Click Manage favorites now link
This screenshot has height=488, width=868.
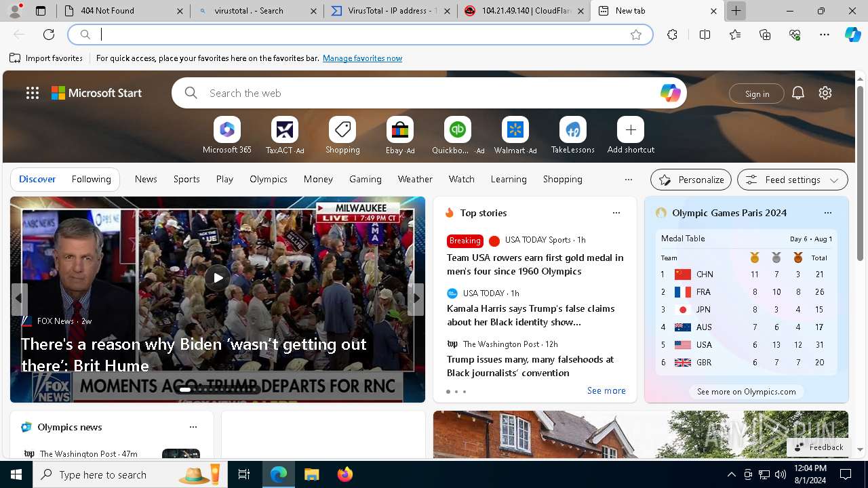pyautogui.click(x=362, y=58)
